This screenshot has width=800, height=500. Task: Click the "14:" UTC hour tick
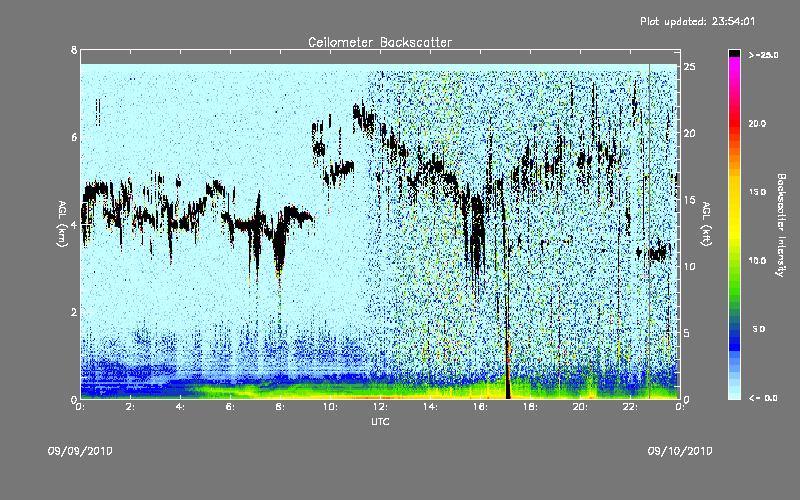tap(431, 407)
